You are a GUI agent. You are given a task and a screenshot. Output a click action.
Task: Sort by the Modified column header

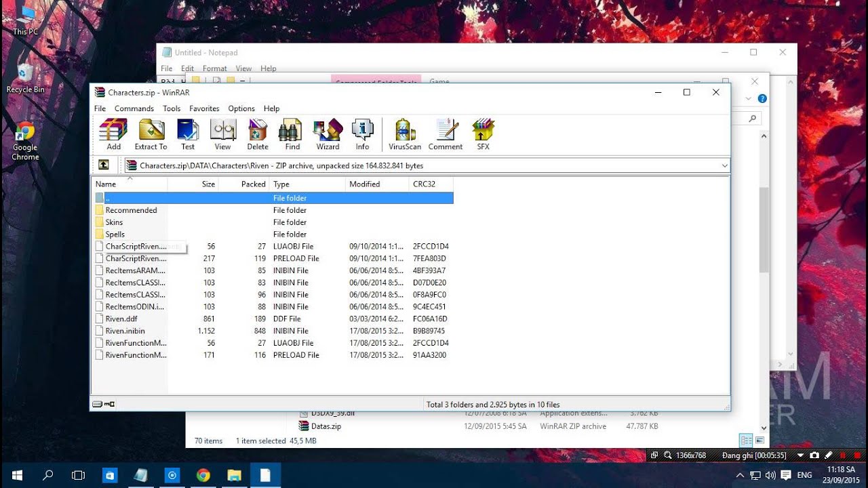(x=377, y=184)
